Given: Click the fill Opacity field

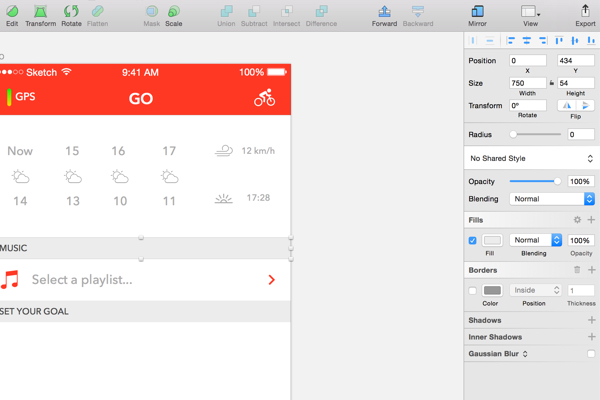Looking at the screenshot, I should point(581,240).
